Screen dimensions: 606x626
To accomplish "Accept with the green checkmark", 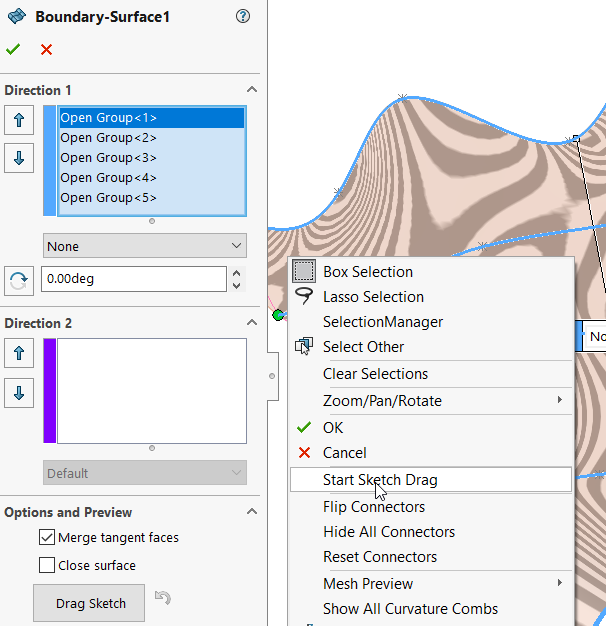I will coord(13,50).
